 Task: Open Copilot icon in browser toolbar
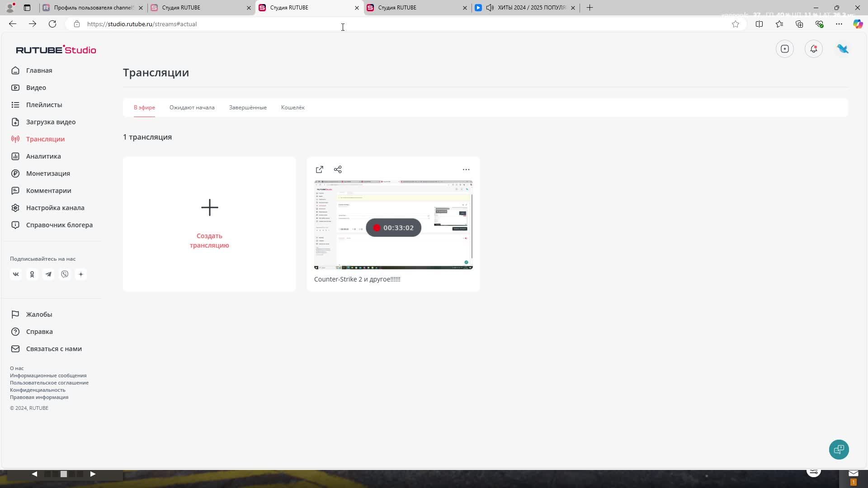pos(858,24)
